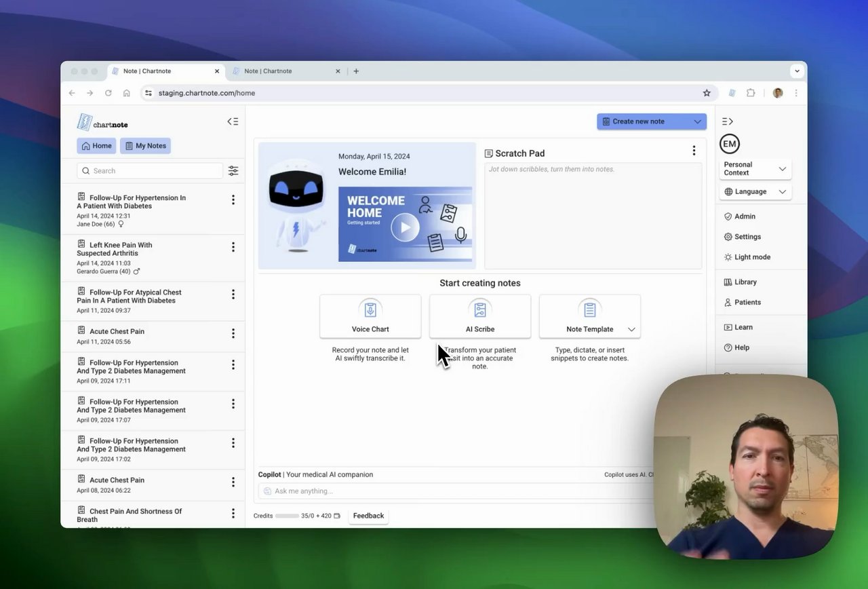The height and width of the screenshot is (589, 868).
Task: Play the Welcome Home video
Action: (405, 227)
